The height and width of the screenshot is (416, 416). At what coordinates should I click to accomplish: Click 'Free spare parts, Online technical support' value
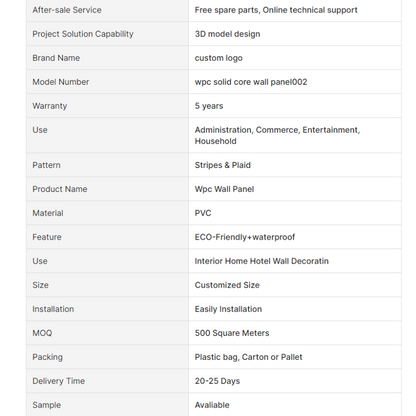click(276, 10)
